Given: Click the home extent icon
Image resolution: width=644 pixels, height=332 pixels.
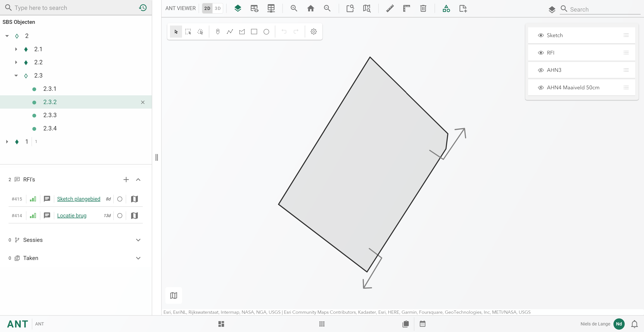Looking at the screenshot, I should pos(310,8).
